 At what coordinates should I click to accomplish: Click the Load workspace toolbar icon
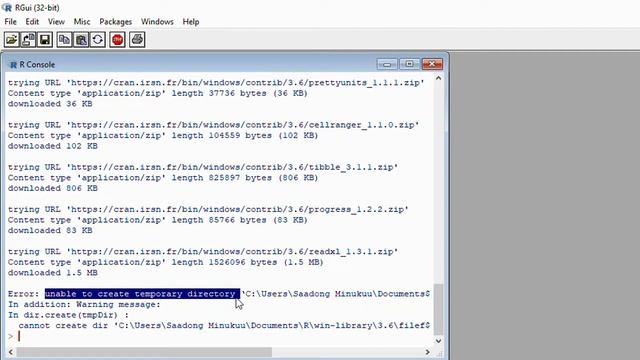(x=28, y=40)
